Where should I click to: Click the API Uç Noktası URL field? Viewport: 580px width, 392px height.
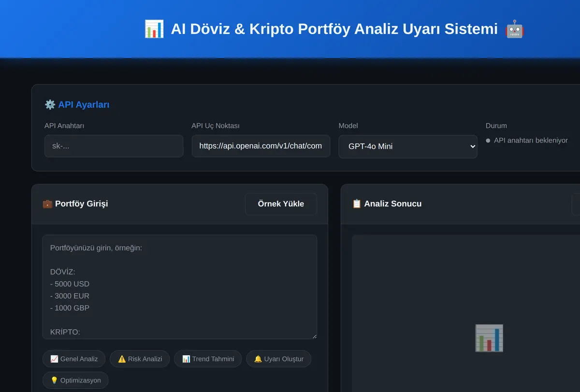261,146
